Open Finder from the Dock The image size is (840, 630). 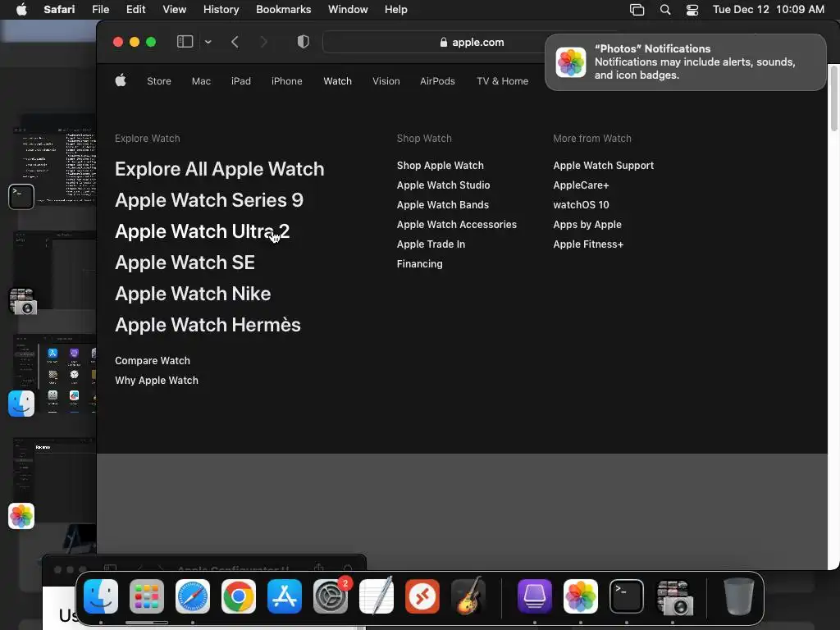[x=101, y=596]
